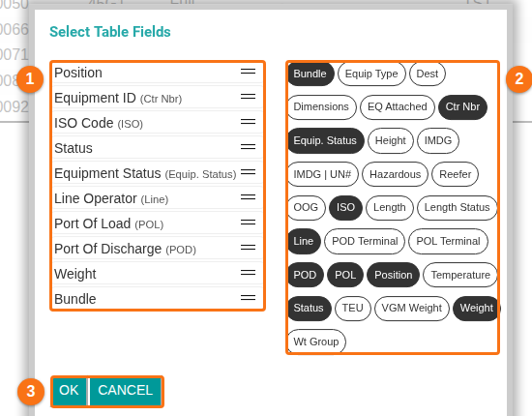532x416 pixels.
Task: Click drag handle icon for Equipment Status row
Action: (248, 171)
